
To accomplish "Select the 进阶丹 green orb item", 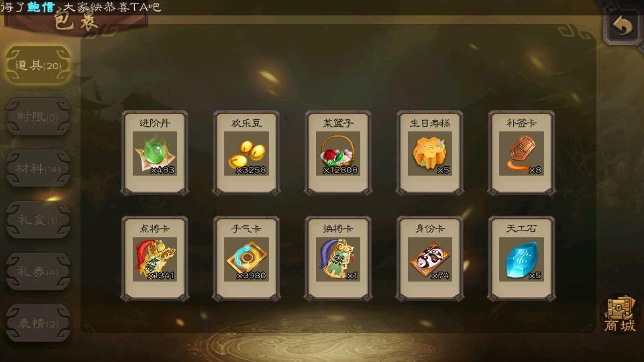I will click(x=155, y=153).
